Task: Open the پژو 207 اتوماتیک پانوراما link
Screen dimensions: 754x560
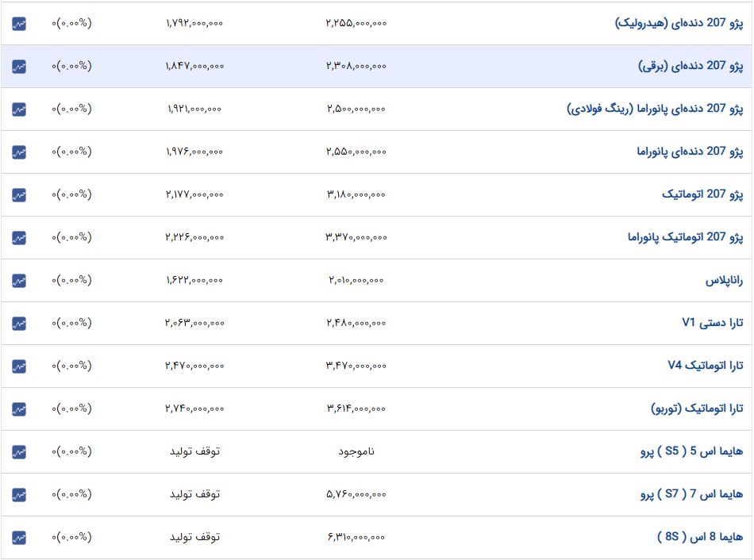Action: tap(685, 237)
